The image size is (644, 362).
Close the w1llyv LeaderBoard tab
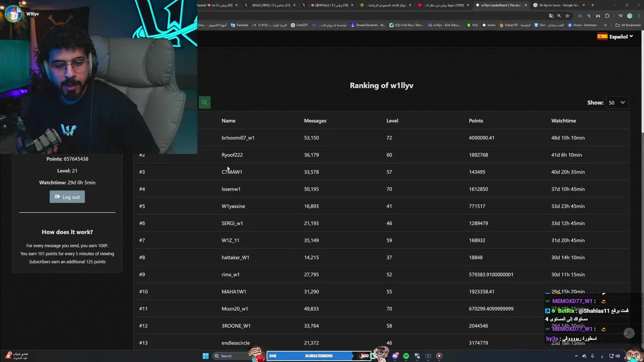click(526, 5)
